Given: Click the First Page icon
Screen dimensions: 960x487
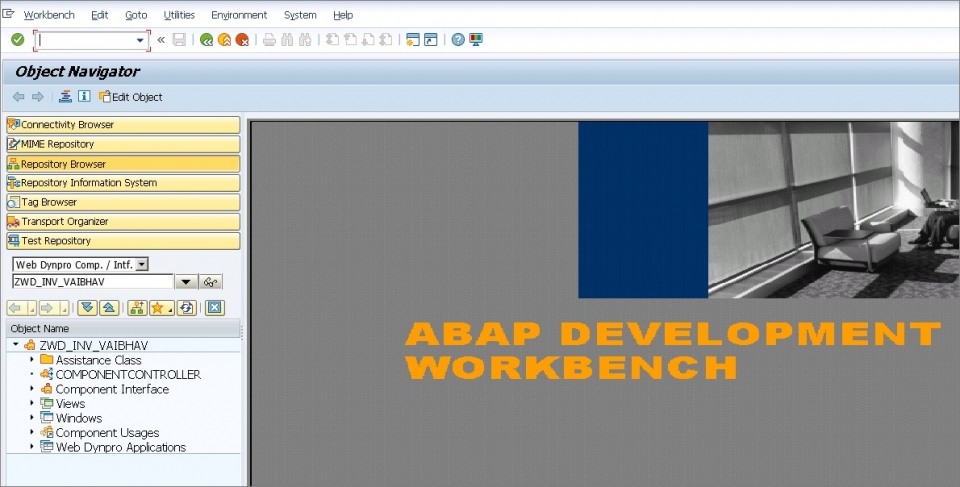Looking at the screenshot, I should (332, 40).
